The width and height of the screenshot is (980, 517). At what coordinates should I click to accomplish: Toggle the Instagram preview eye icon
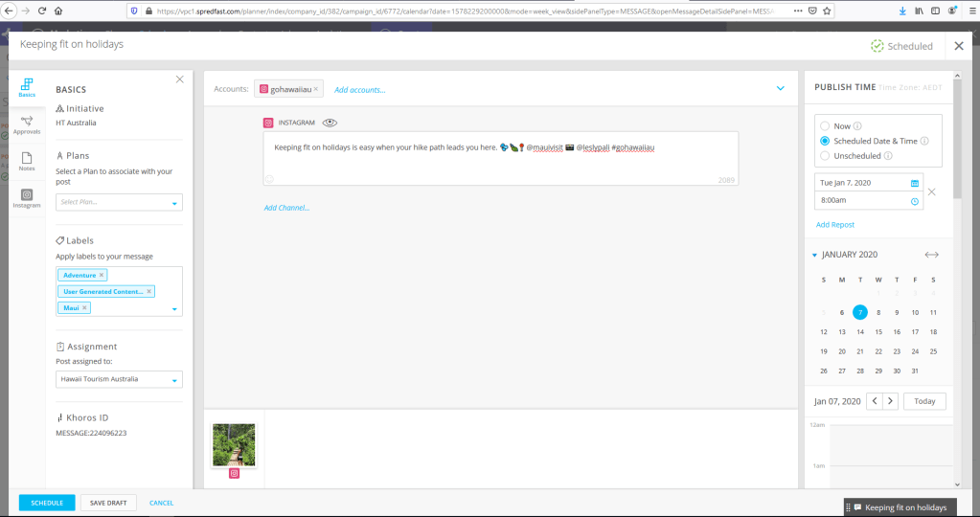[330, 123]
